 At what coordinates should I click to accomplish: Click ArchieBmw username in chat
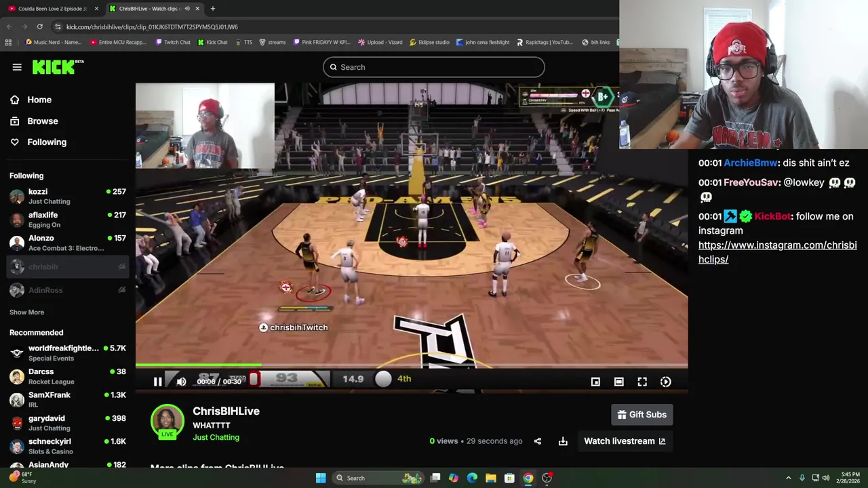coord(751,163)
